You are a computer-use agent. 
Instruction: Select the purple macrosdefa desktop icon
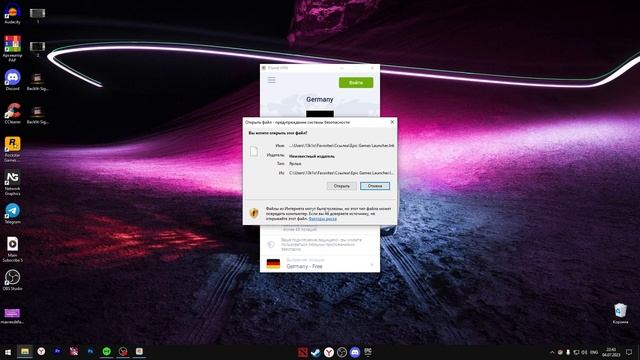point(12,316)
